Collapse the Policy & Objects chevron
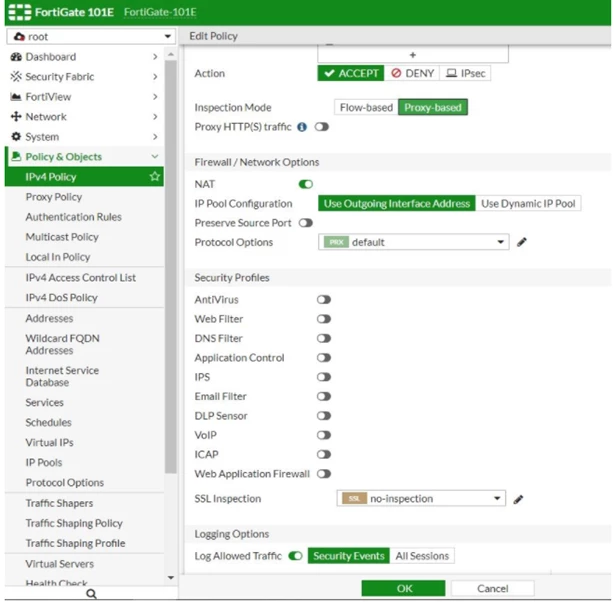The height and width of the screenshot is (602, 614). [x=155, y=157]
